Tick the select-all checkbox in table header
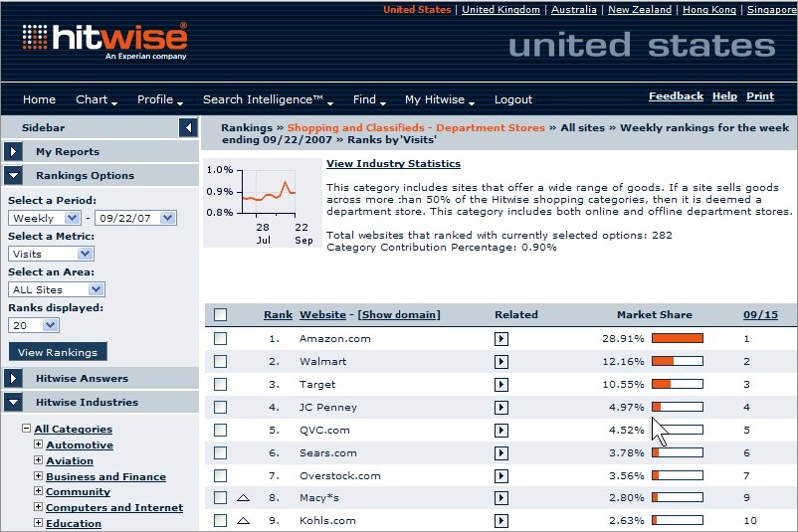Viewport: 798px width, 532px height. point(220,315)
